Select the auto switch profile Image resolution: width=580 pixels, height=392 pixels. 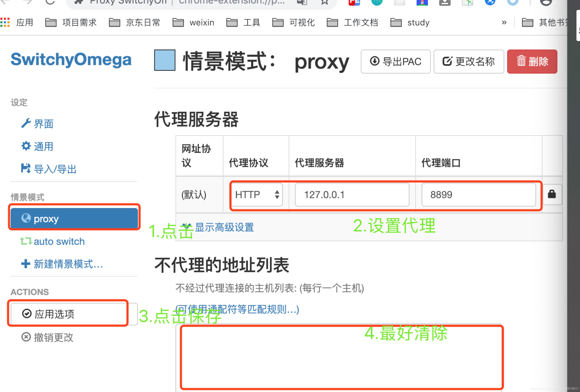coord(52,241)
